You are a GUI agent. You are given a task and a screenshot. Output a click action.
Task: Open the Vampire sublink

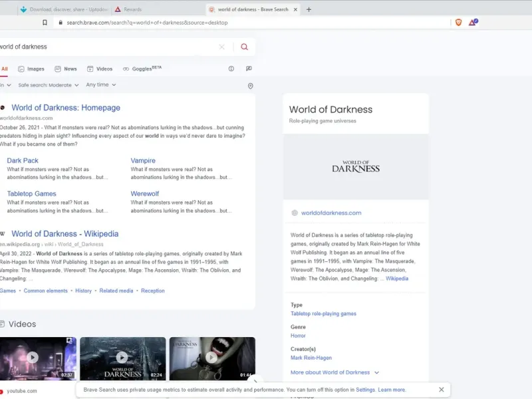(143, 160)
